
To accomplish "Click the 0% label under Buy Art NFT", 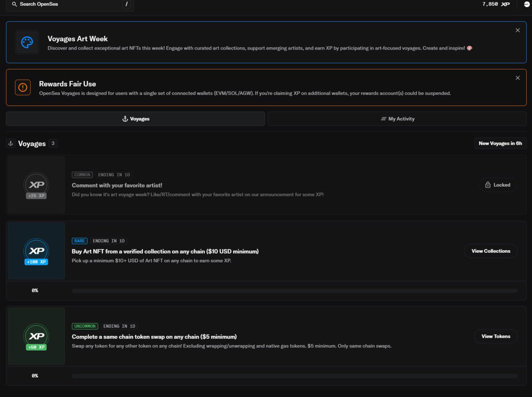I will pyautogui.click(x=35, y=291).
